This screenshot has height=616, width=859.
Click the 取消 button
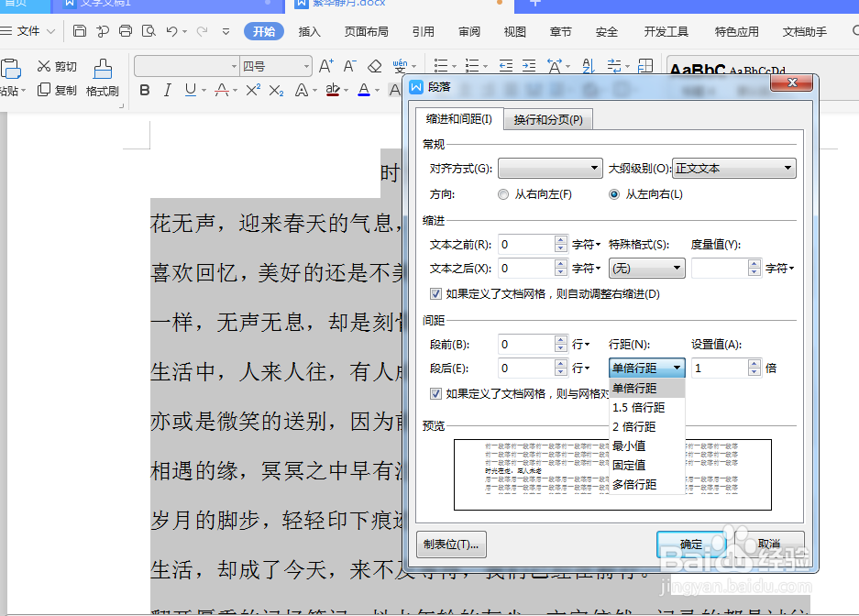768,544
